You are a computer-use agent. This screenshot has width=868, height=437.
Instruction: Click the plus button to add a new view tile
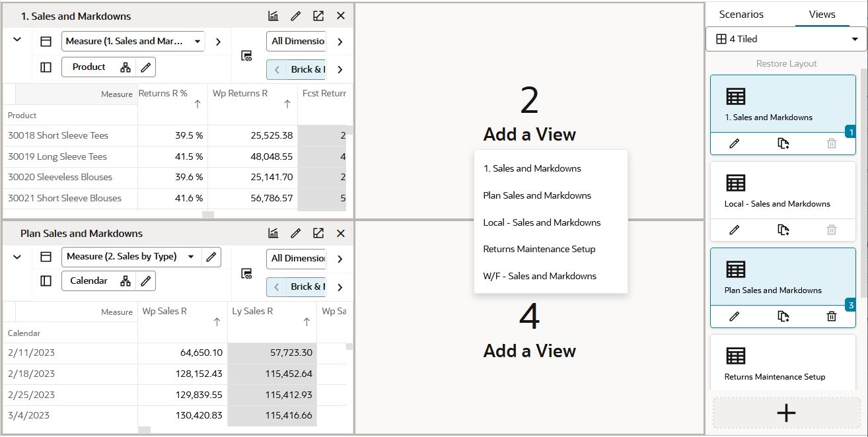tap(785, 413)
